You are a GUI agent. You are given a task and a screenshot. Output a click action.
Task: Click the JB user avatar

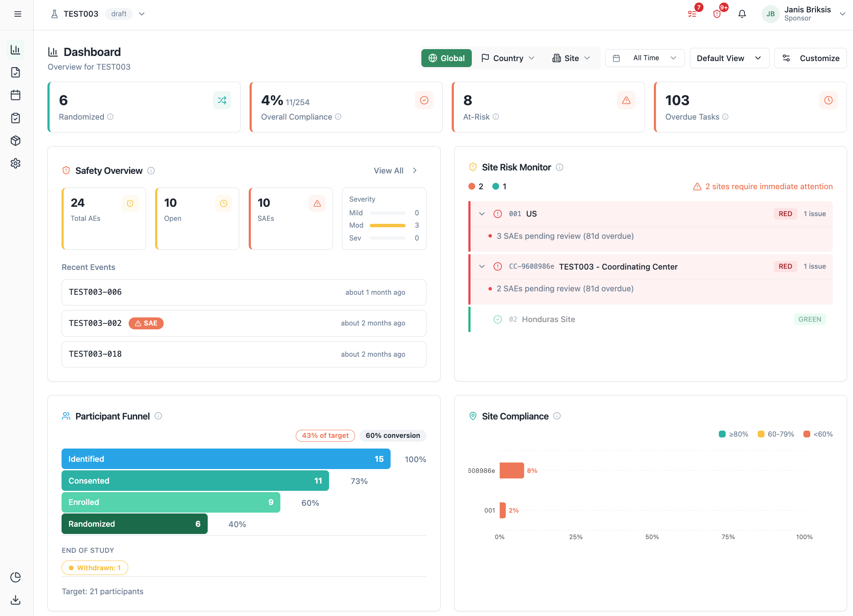click(771, 14)
